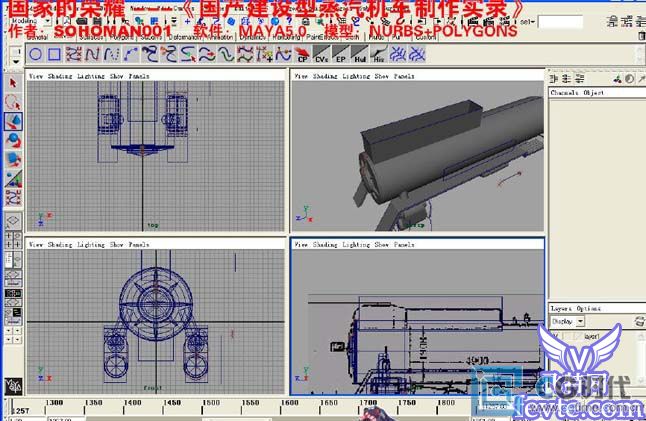Activate the Scale tool in toolbox
Image resolution: width=646 pixels, height=421 pixels.
(13, 160)
